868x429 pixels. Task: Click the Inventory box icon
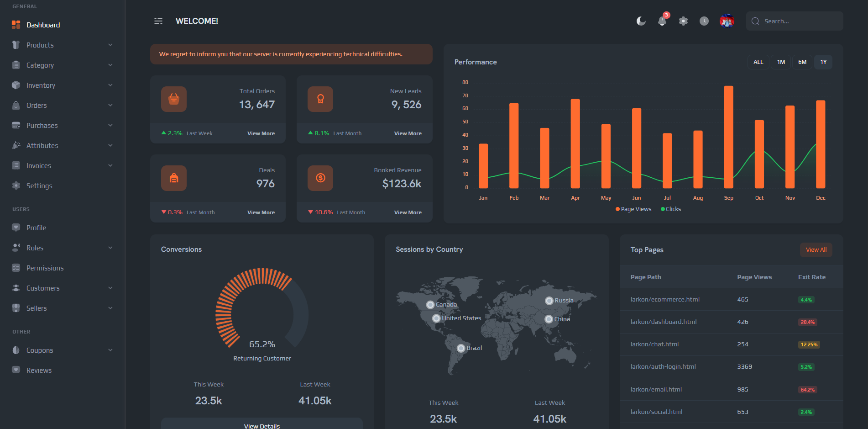click(16, 85)
